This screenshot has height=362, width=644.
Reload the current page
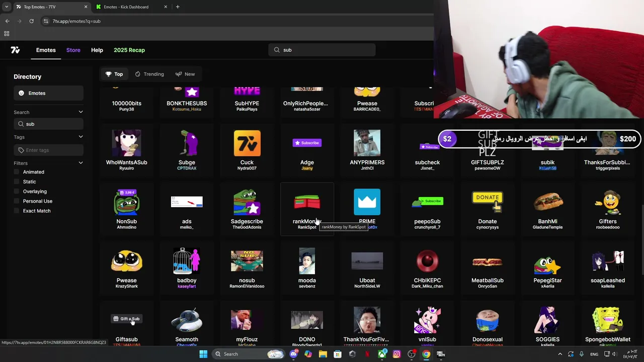pos(31,21)
